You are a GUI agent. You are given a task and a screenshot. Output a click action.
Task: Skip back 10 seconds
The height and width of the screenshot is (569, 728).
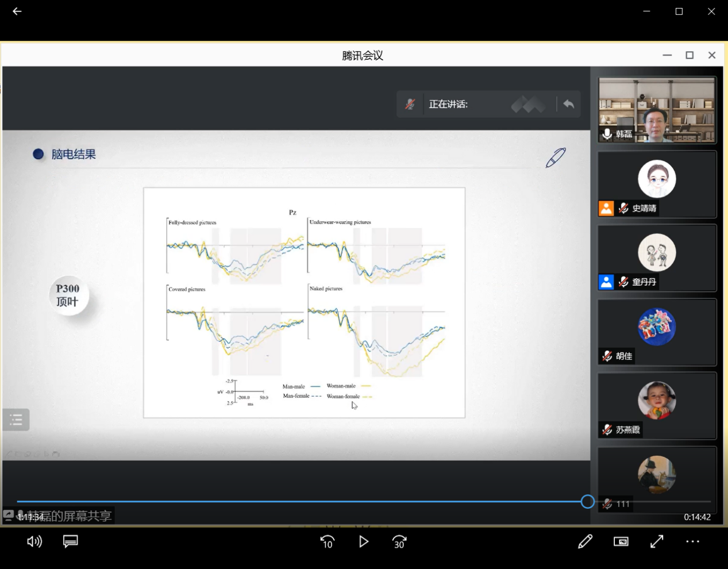[327, 541]
